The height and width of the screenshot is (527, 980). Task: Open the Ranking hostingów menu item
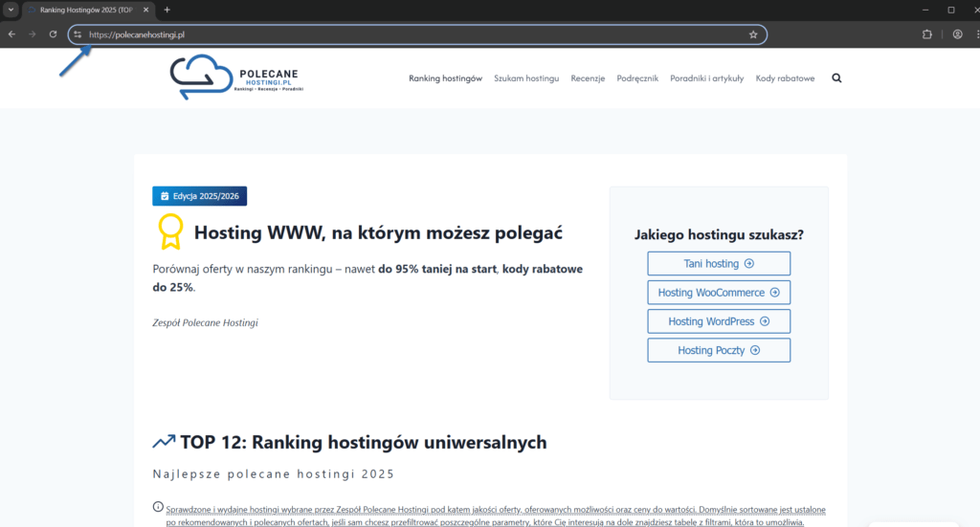pyautogui.click(x=445, y=78)
